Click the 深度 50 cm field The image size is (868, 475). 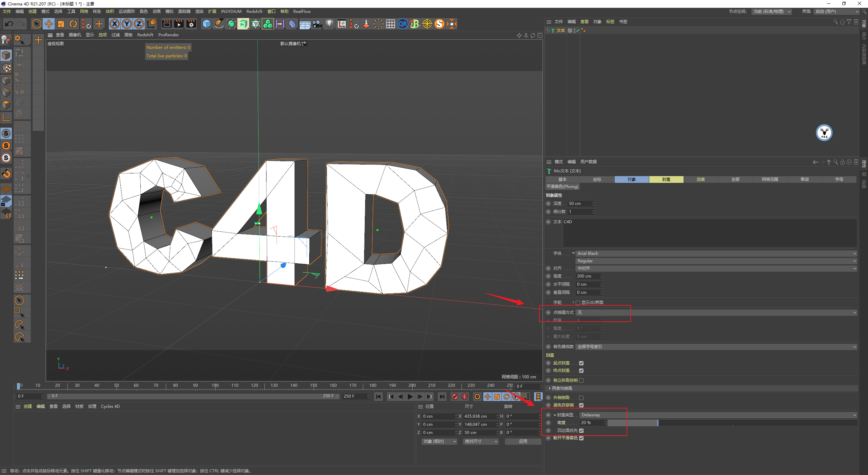[x=579, y=204]
